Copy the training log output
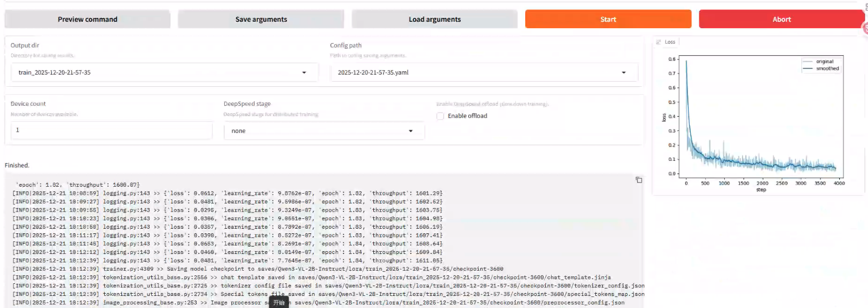Viewport: 868px width, 308px height. tap(638, 180)
